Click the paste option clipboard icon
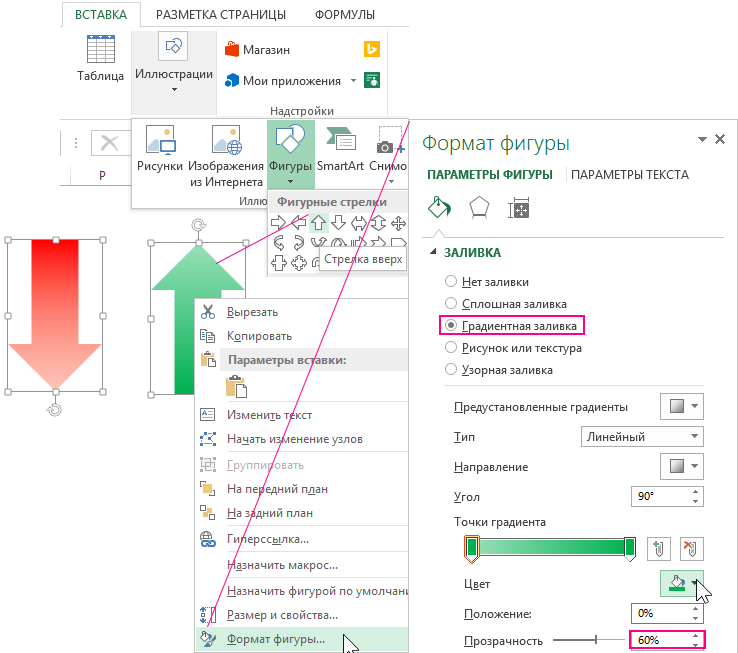 coord(236,387)
